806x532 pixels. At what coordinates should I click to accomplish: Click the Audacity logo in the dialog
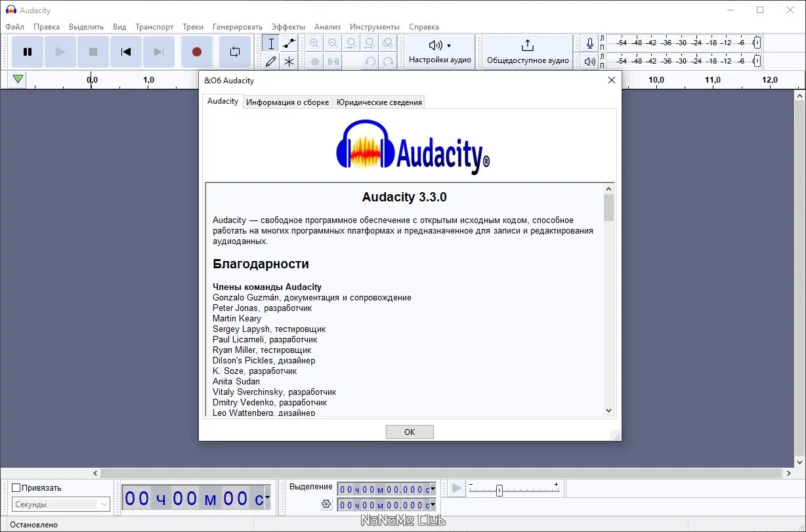click(x=413, y=146)
